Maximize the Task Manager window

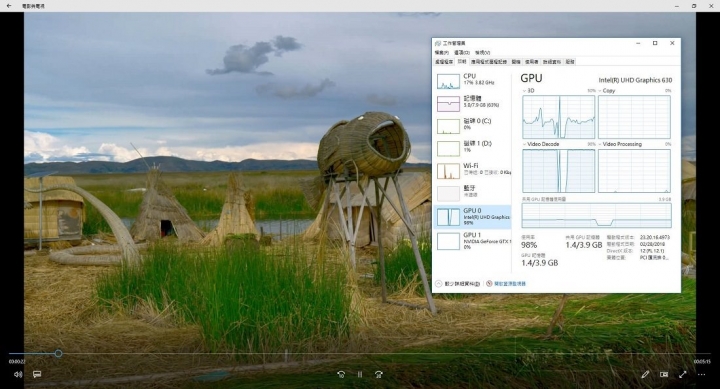655,43
